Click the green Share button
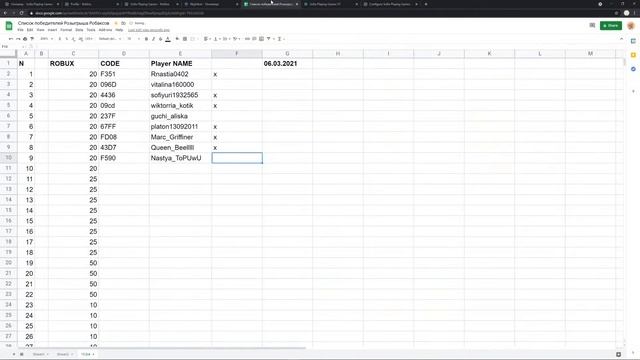 click(611, 25)
